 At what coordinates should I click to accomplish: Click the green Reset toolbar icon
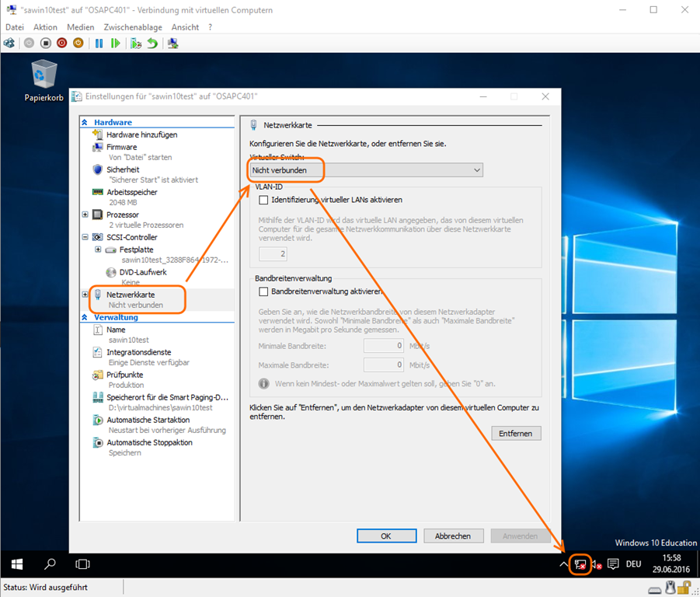point(116,44)
